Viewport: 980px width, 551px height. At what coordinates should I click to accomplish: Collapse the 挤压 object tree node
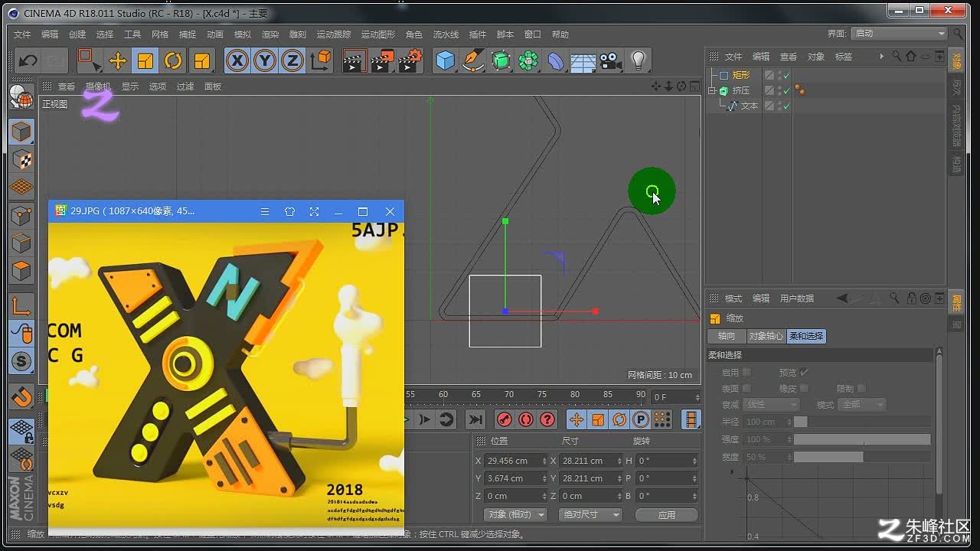(x=712, y=90)
